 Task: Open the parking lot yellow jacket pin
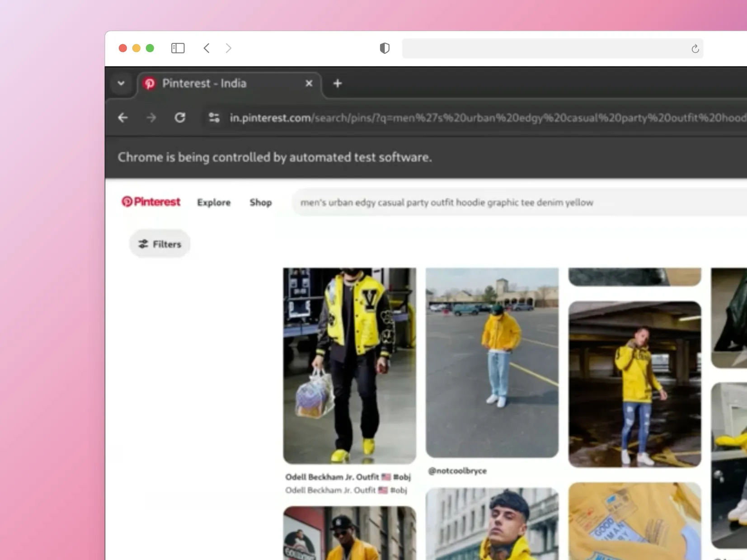pos(492,362)
